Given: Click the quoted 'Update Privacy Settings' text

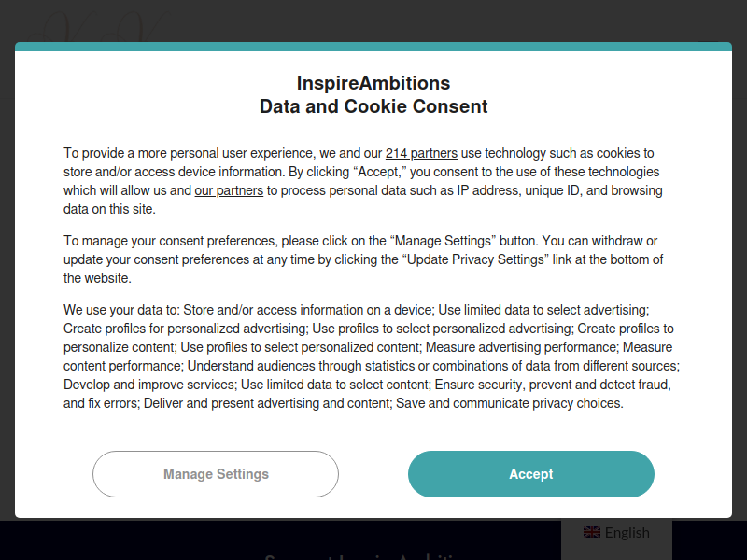Looking at the screenshot, I should 475,259.
